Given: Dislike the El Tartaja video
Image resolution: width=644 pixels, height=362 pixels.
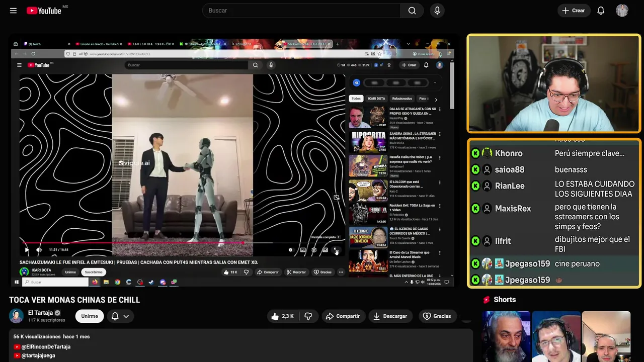Looking at the screenshot, I should [x=308, y=316].
